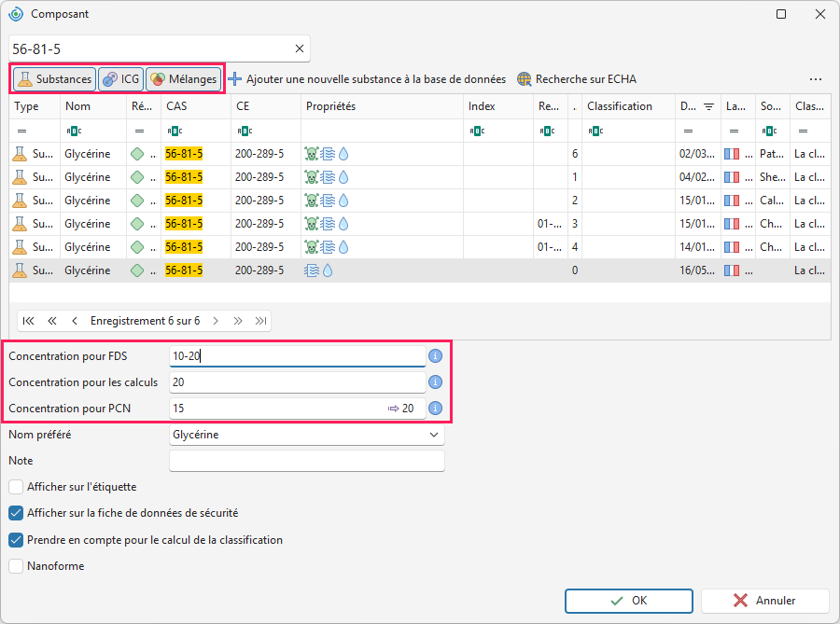Click the Annuler button
This screenshot has width=840, height=624.
(x=765, y=601)
